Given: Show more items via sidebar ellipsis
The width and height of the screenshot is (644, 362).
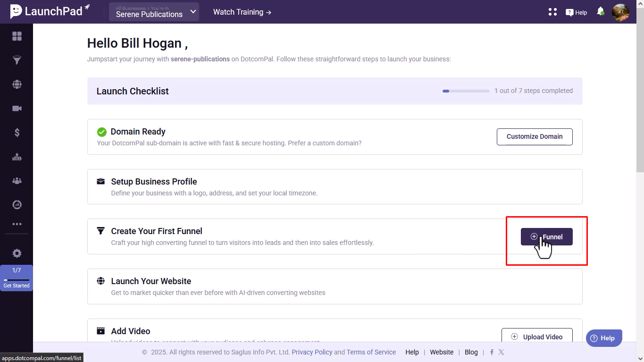Looking at the screenshot, I should [x=17, y=224].
